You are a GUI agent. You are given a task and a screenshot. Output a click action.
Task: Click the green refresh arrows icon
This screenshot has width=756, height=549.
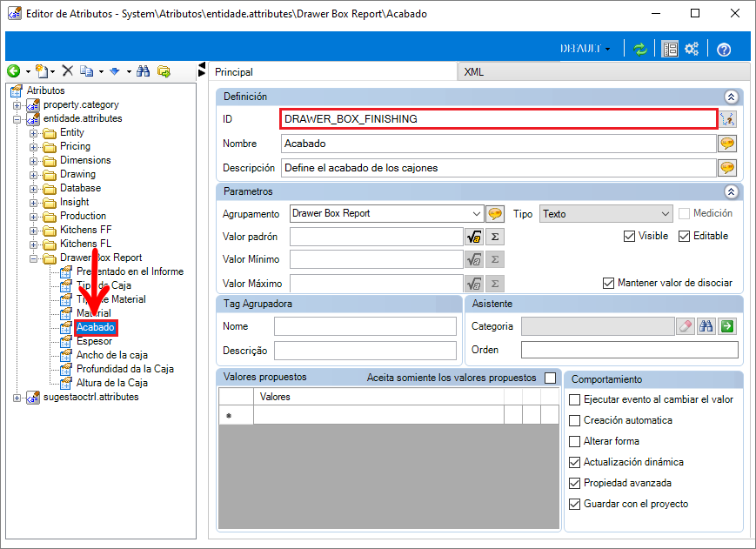click(x=640, y=49)
